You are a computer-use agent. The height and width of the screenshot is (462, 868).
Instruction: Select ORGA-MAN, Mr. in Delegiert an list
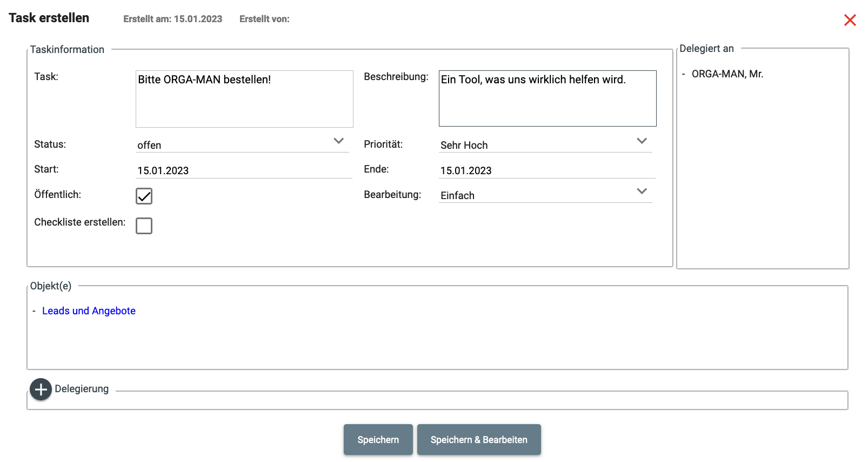[x=727, y=74]
